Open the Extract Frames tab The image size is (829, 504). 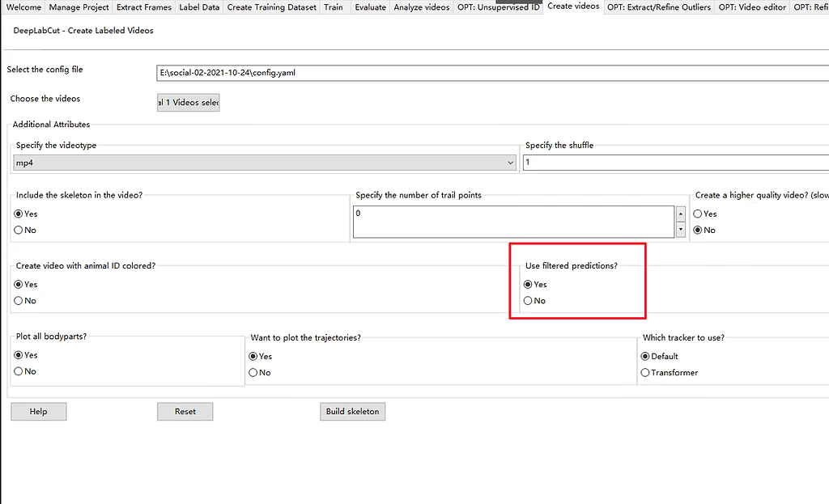[143, 7]
